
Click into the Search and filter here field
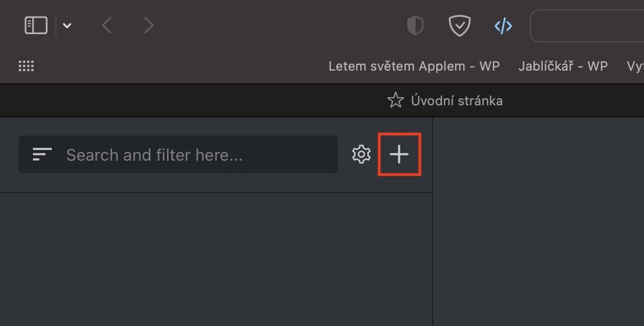pos(194,155)
